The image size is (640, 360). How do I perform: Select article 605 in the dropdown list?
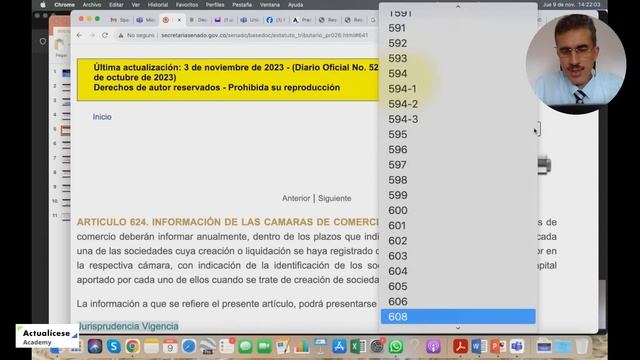[458, 287]
